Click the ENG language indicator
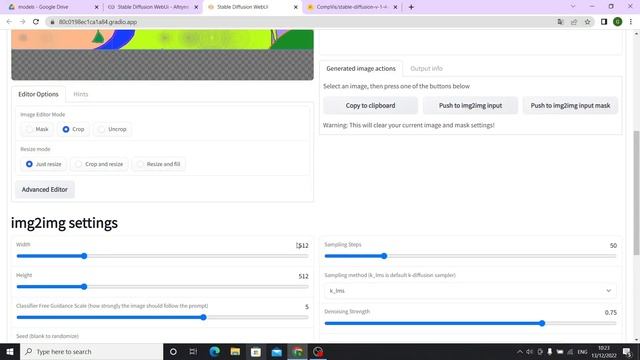640x360 pixels. (582, 351)
